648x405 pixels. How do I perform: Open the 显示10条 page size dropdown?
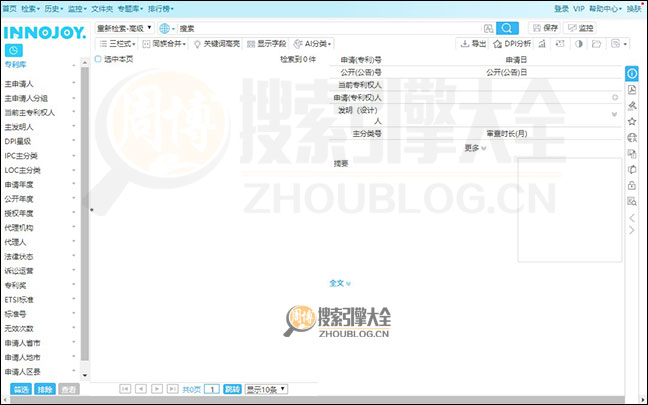[266, 389]
